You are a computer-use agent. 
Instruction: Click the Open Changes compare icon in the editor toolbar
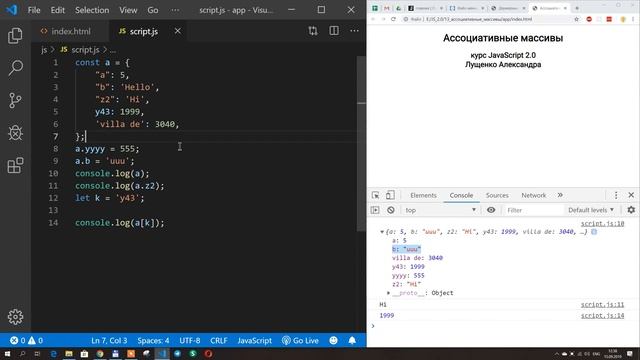[x=313, y=31]
